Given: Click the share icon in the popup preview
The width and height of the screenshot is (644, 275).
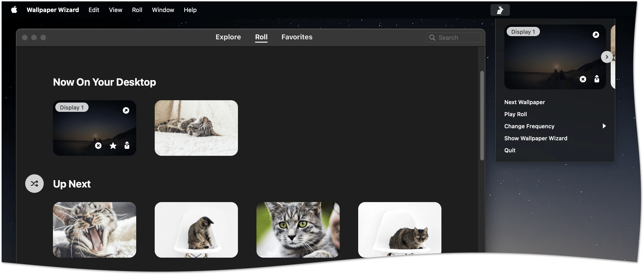Looking at the screenshot, I should point(597,79).
